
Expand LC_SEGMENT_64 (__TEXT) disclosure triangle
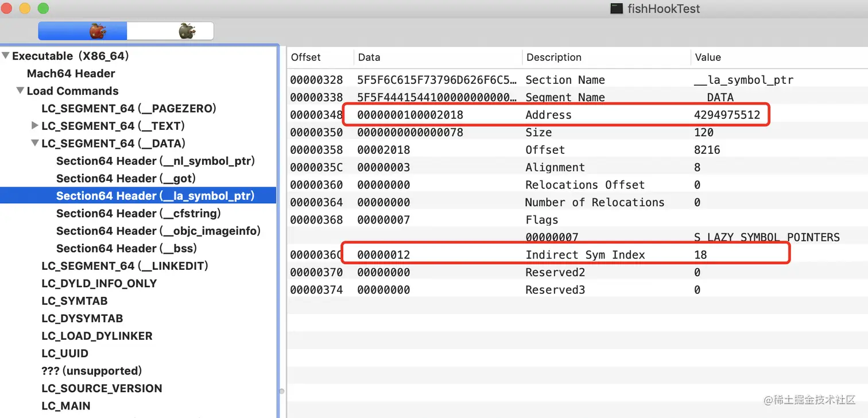tap(35, 125)
